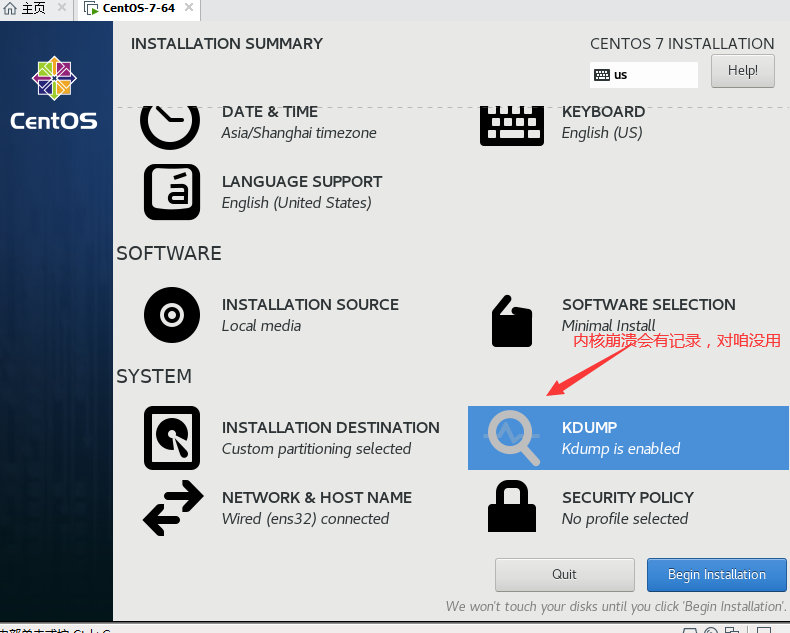790x633 pixels.
Task: Switch to the CentOS-7-64 tab
Action: [139, 9]
